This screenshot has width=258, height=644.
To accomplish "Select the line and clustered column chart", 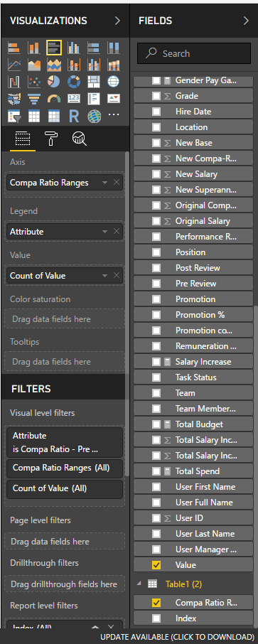I will coord(94,65).
